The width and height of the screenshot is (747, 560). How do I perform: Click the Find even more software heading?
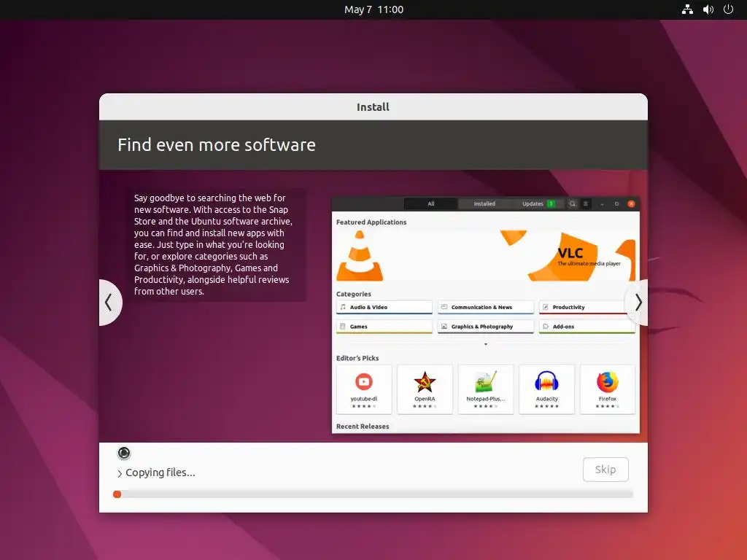pos(216,145)
